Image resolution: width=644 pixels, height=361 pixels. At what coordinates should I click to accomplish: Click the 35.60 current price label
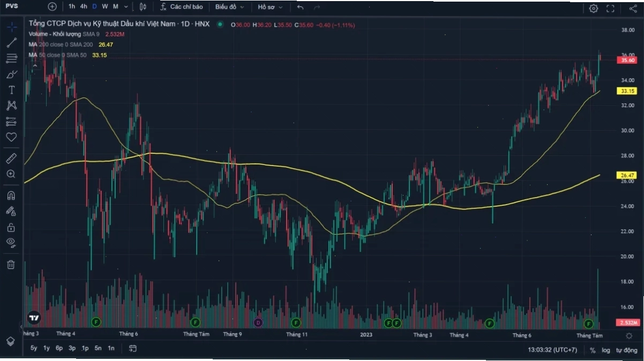coord(627,61)
